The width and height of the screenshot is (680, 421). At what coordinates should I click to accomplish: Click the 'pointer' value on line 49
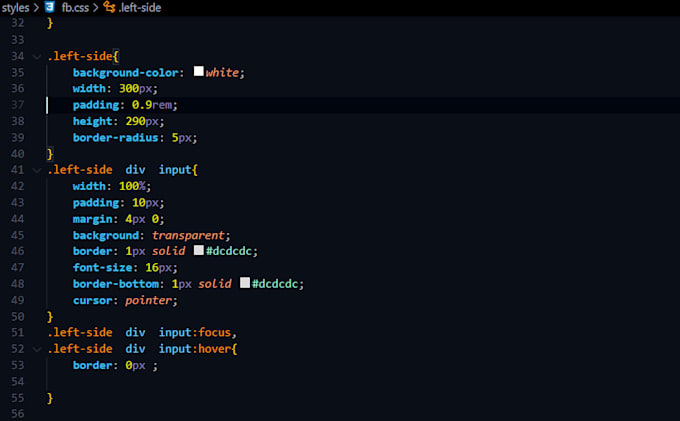[149, 300]
